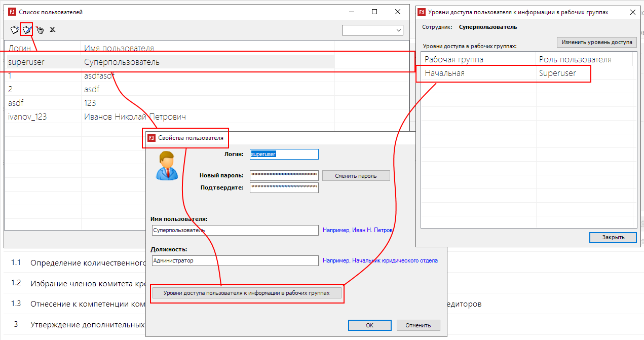The image size is (644, 340).
Task: Click the new user toolbar icon
Action: pos(15,30)
